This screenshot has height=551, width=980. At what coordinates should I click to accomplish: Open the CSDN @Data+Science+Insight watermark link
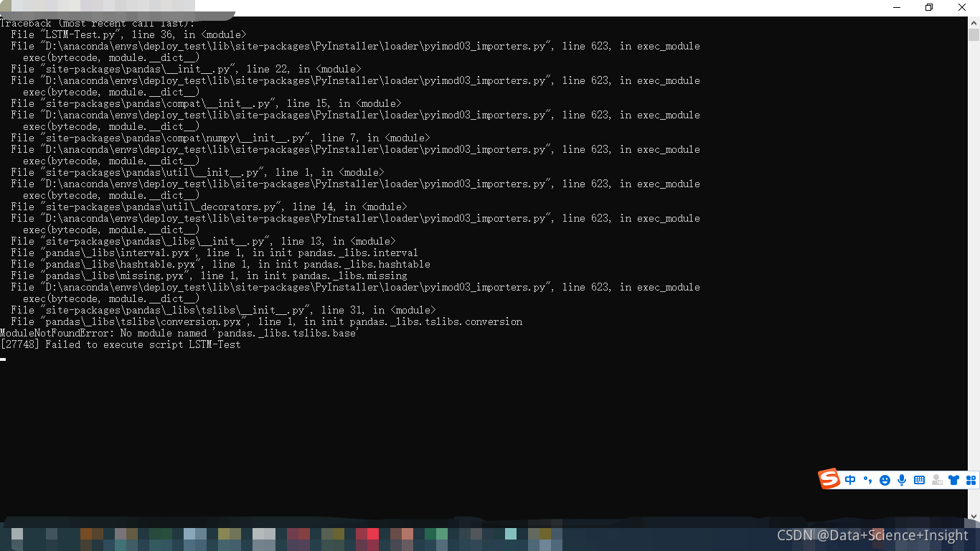tap(870, 535)
